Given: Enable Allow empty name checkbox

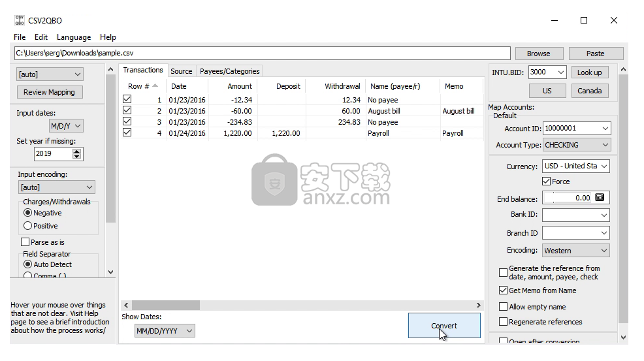Looking at the screenshot, I should (503, 307).
